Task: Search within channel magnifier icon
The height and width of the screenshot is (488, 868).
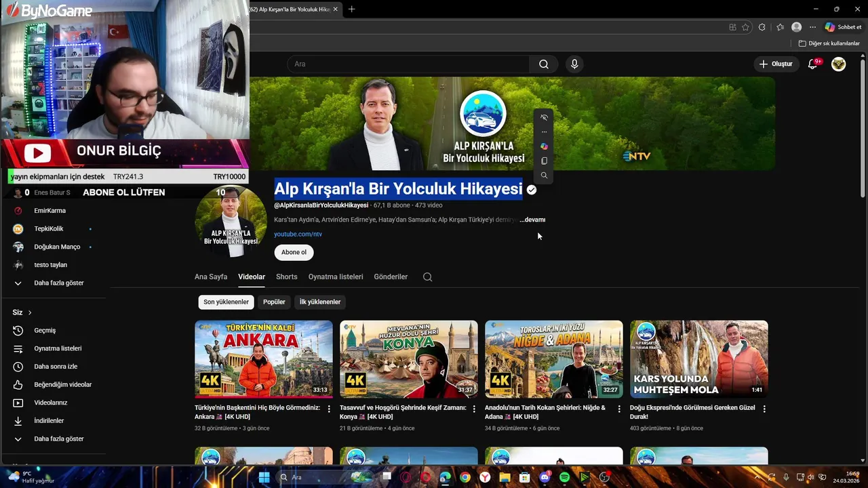Action: click(x=427, y=277)
